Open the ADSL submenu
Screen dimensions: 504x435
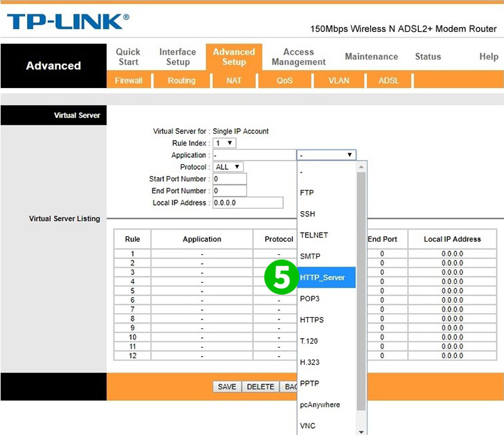pyautogui.click(x=388, y=80)
